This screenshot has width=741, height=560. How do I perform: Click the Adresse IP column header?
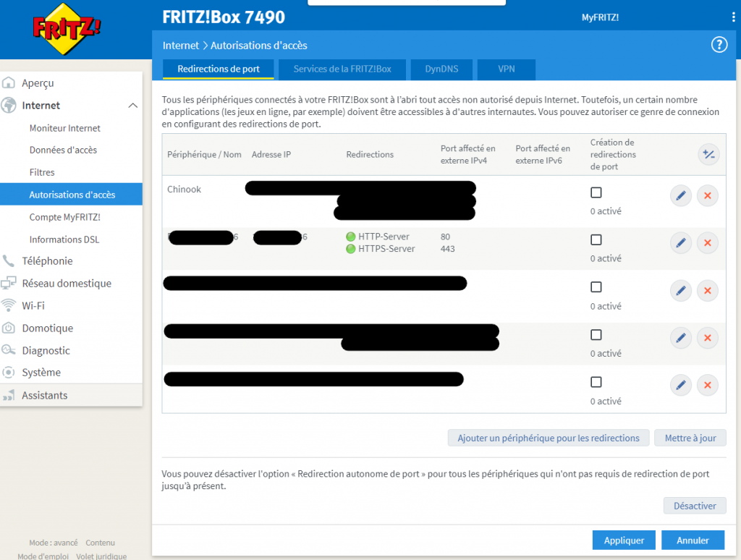[x=271, y=155]
